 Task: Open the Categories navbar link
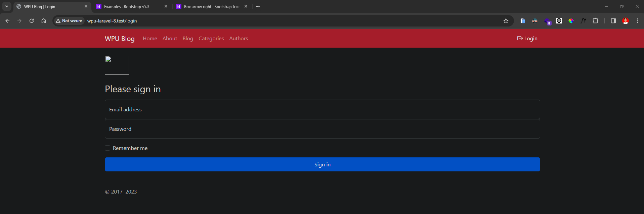(x=211, y=39)
